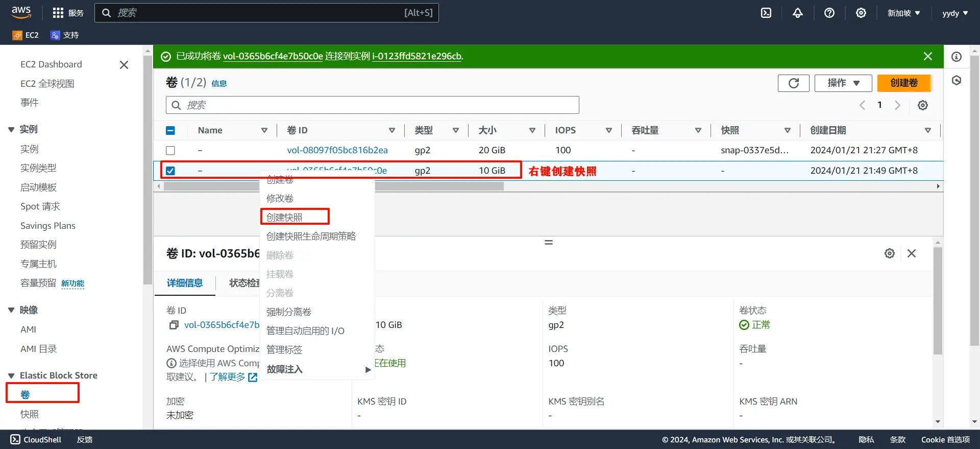
Task: Open the Services grid menu
Action: pos(68,13)
